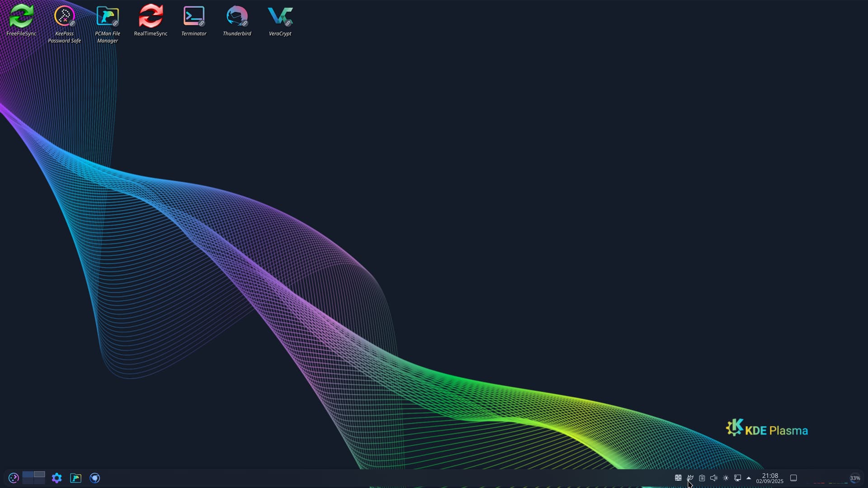
Task: Open network connections tray icon
Action: (x=737, y=478)
